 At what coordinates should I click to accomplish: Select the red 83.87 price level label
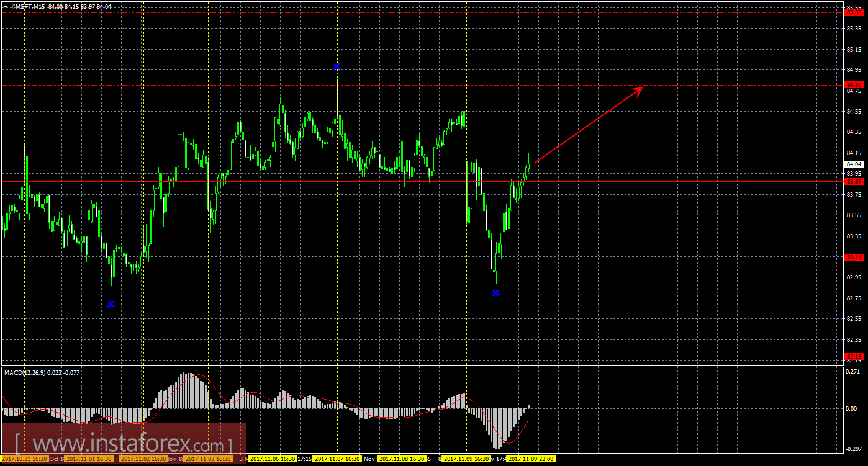pyautogui.click(x=854, y=182)
